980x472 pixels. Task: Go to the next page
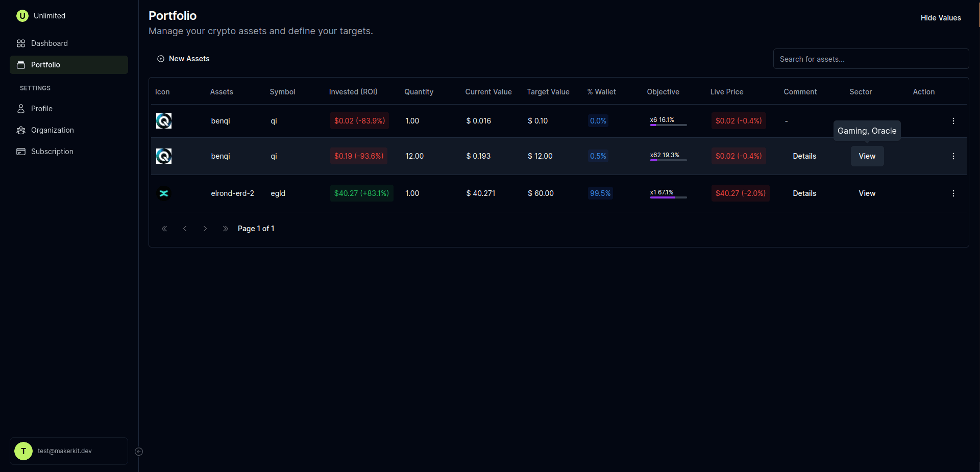[x=205, y=229]
